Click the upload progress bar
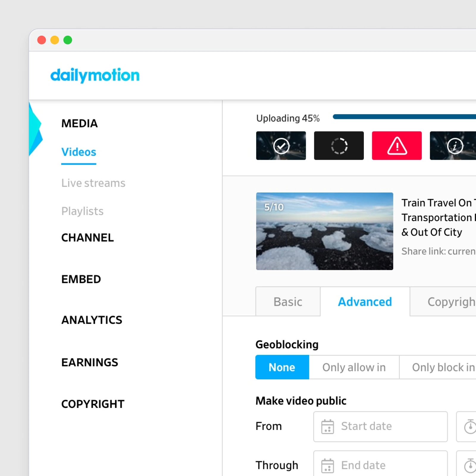The width and height of the screenshot is (476, 476). point(404,117)
